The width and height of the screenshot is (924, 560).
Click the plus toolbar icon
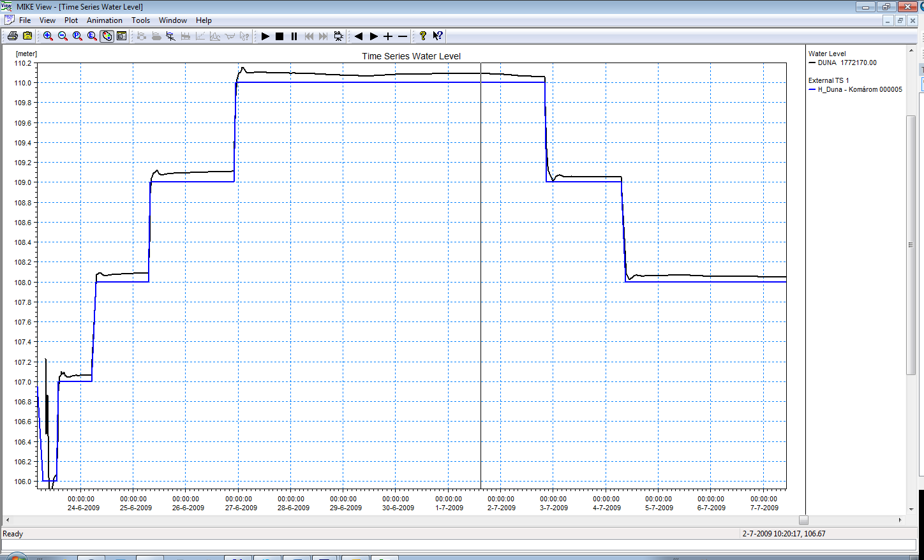click(388, 36)
